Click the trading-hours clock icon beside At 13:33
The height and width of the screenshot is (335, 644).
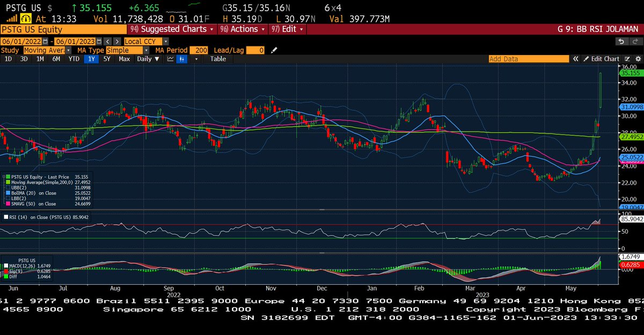27,19
